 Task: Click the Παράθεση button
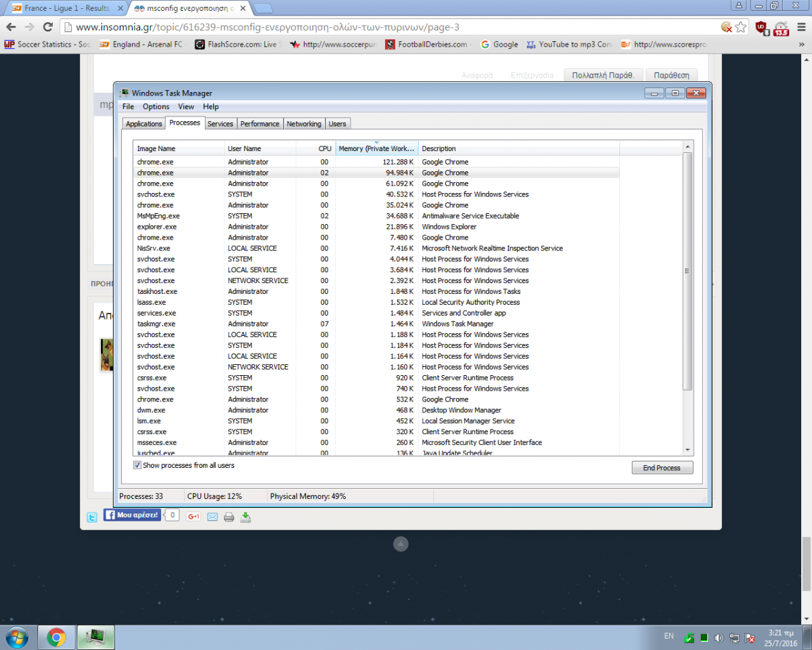click(x=671, y=75)
